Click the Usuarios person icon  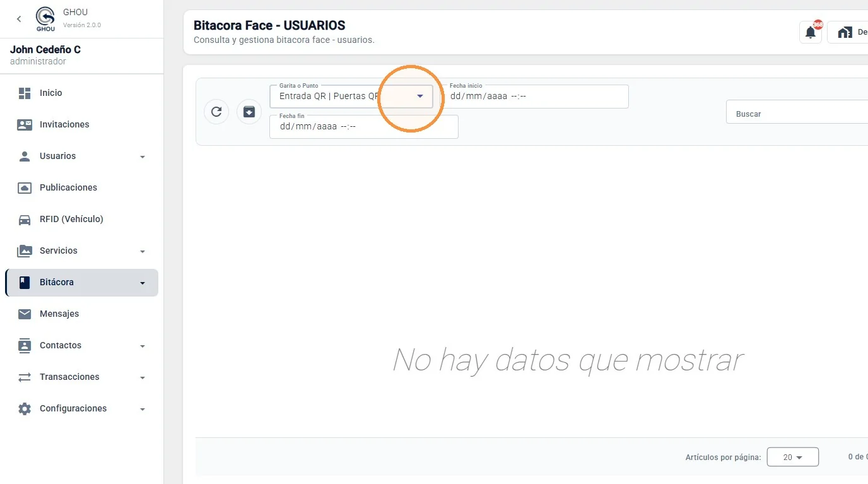25,156
